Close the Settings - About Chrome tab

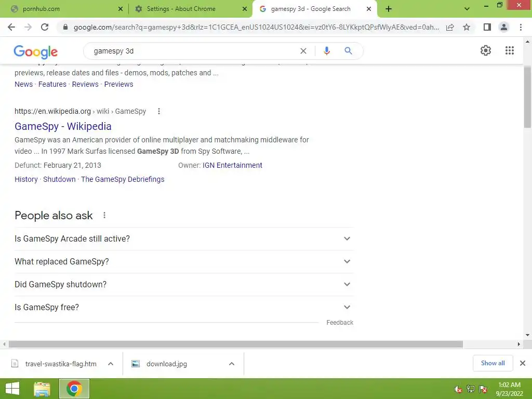pos(245,9)
